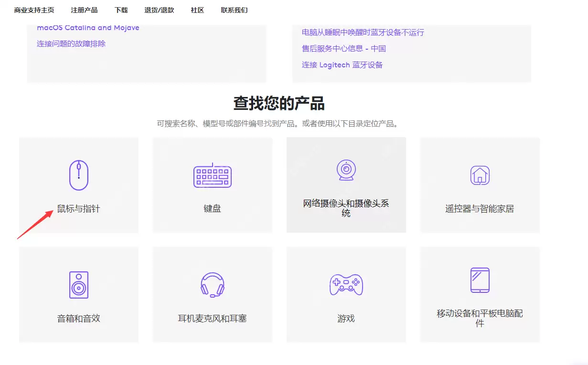
Task: Click the tablet icon for 移动设备和平板电脑配件
Action: pyautogui.click(x=480, y=280)
